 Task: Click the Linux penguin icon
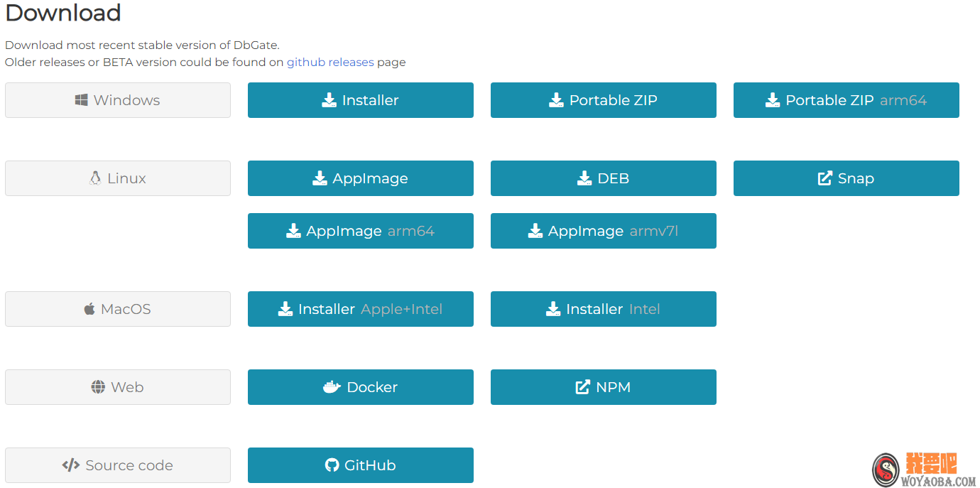95,178
